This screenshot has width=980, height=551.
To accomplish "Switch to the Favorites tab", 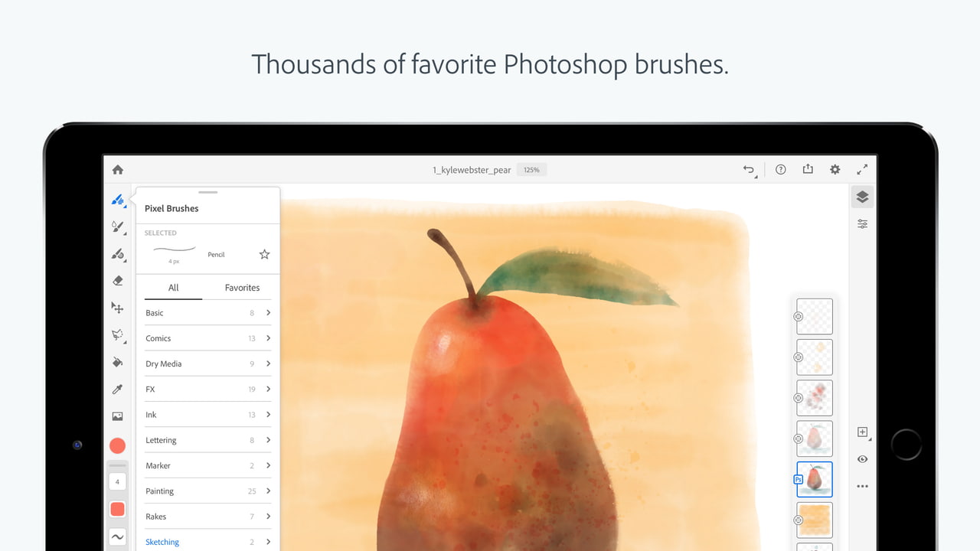I will (242, 288).
